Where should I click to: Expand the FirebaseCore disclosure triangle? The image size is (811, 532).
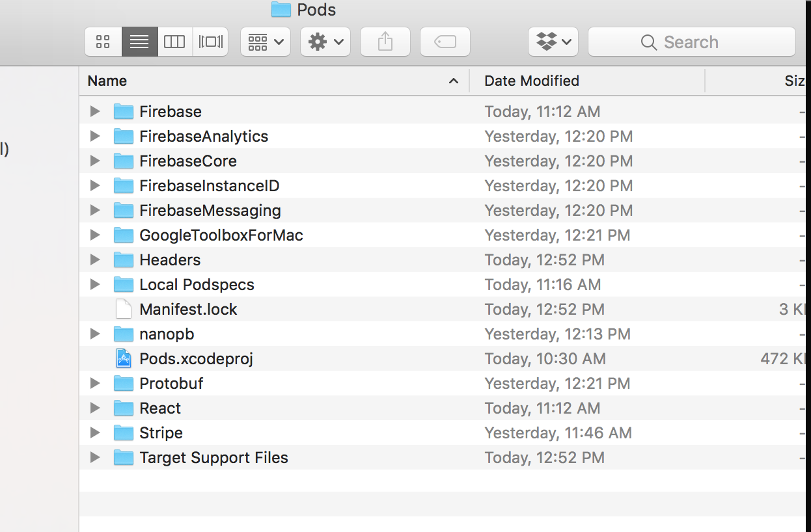click(95, 161)
